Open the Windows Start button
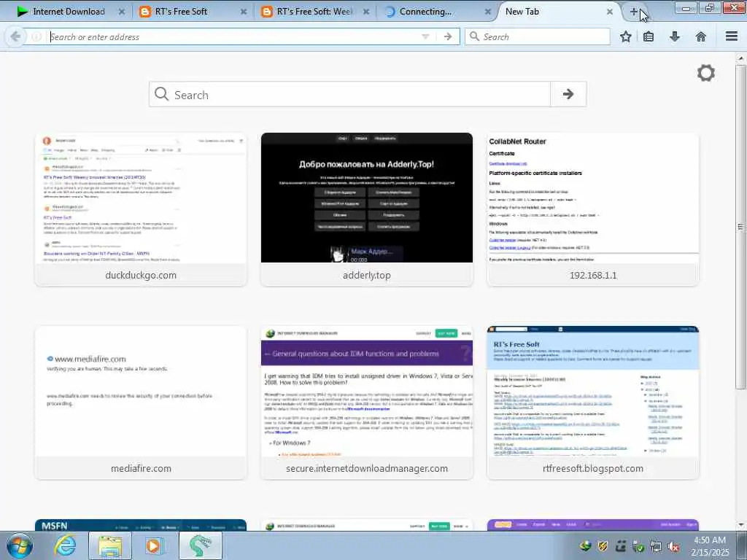This screenshot has width=747, height=560. click(20, 545)
